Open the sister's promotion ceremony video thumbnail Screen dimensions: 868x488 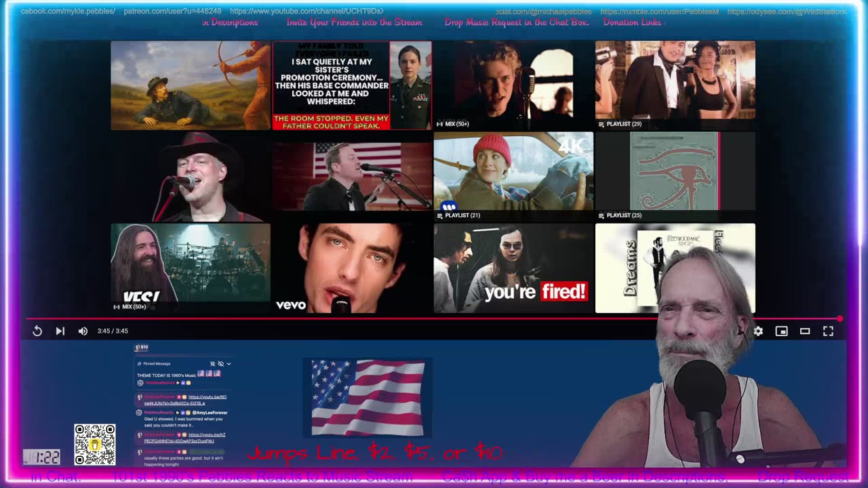pos(352,85)
